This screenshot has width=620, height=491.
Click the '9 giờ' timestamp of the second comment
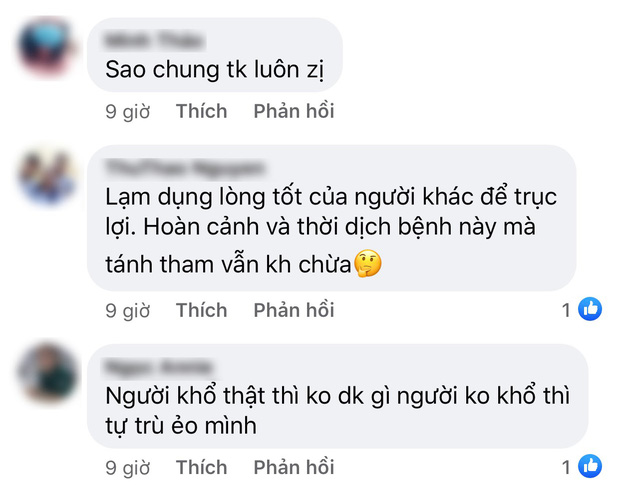click(127, 310)
